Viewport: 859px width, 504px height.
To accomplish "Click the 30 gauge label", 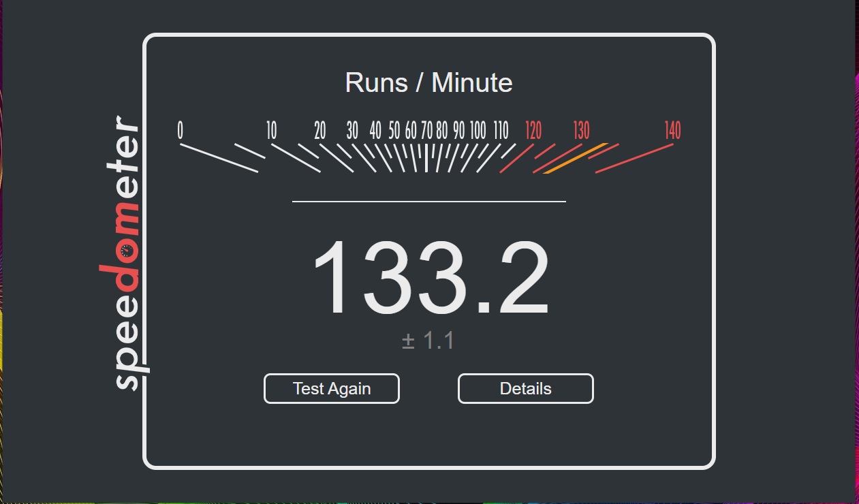I will point(352,130).
